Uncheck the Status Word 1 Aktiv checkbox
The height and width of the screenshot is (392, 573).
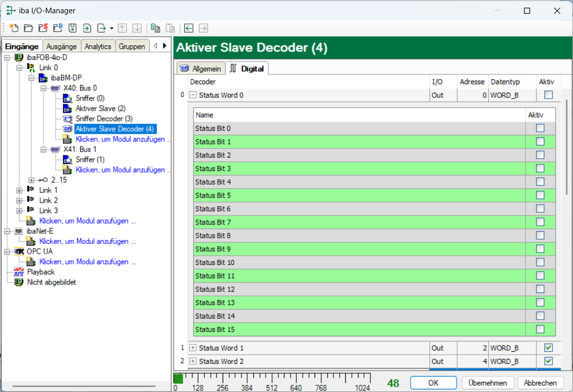pyautogui.click(x=548, y=348)
